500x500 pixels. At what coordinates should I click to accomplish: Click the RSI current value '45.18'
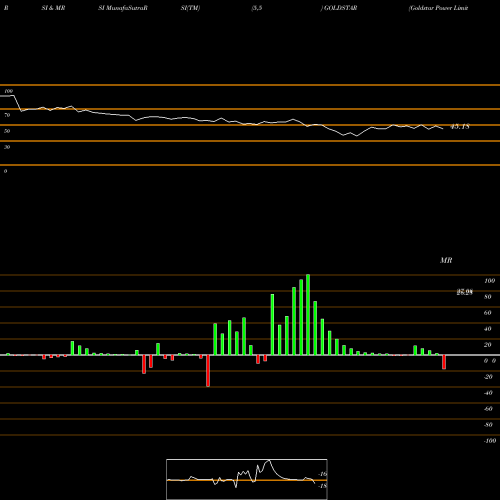coord(460,126)
